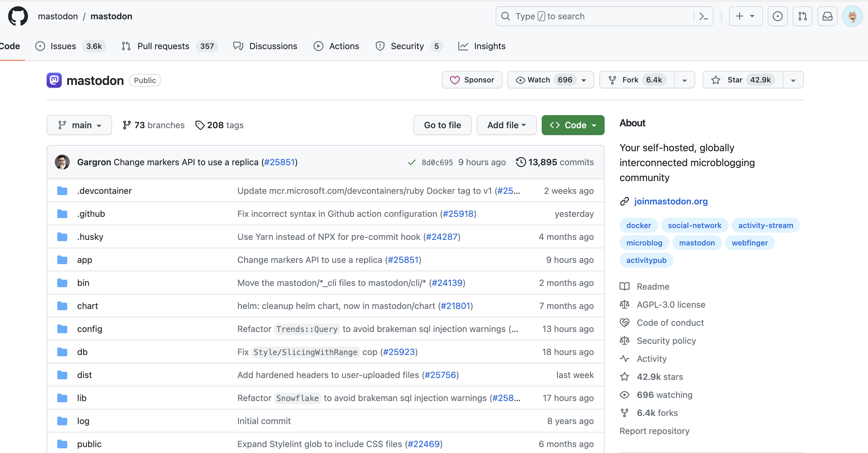Switch to the Pull requests tab

tap(169, 46)
